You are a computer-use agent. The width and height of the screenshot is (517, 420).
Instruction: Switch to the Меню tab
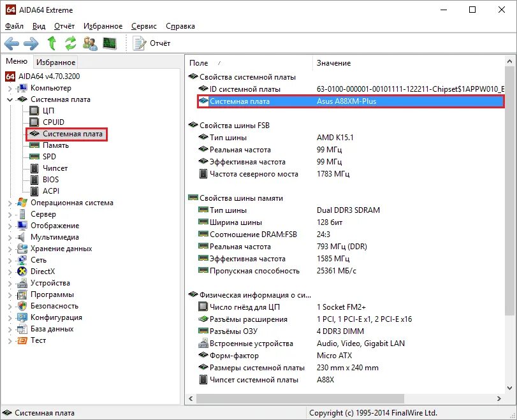17,61
